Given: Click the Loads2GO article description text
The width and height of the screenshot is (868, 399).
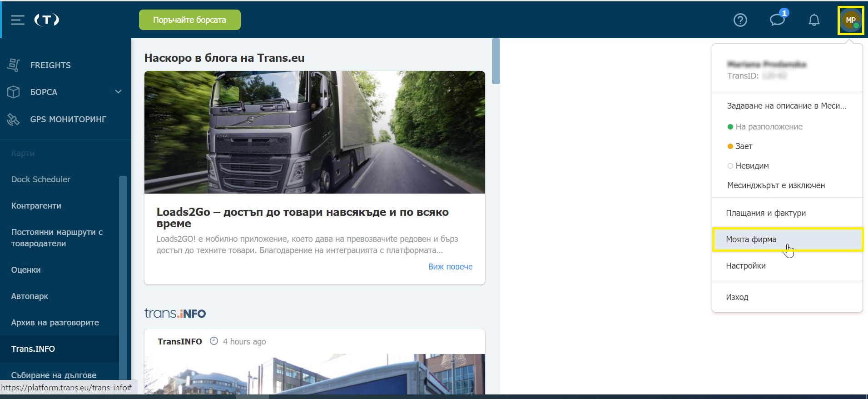Looking at the screenshot, I should [307, 244].
